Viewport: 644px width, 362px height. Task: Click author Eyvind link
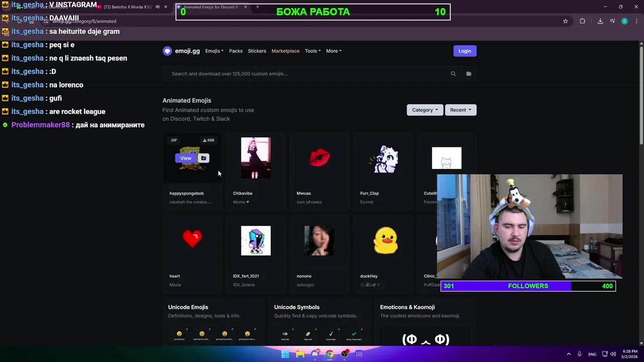pyautogui.click(x=366, y=202)
